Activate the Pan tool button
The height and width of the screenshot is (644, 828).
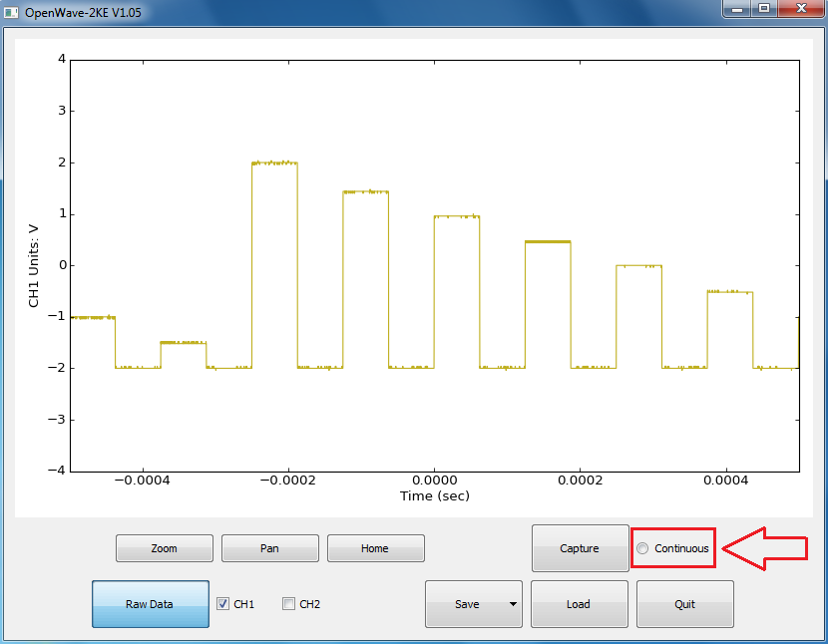269,548
